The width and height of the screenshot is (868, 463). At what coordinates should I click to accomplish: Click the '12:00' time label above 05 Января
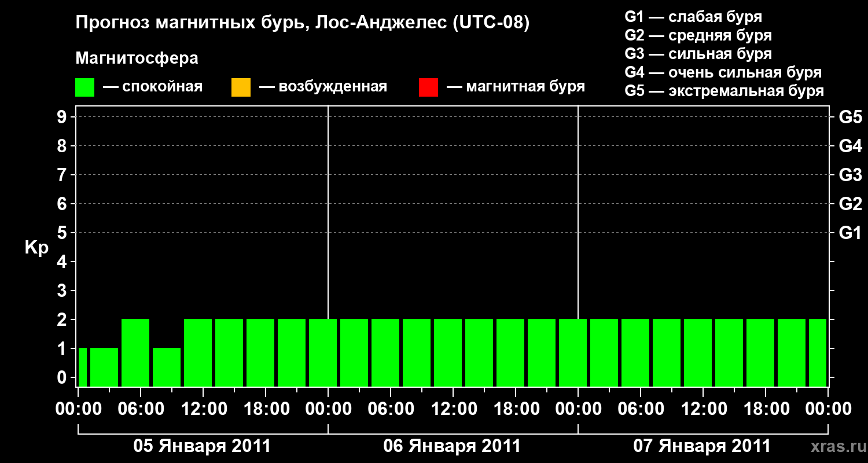(x=203, y=409)
